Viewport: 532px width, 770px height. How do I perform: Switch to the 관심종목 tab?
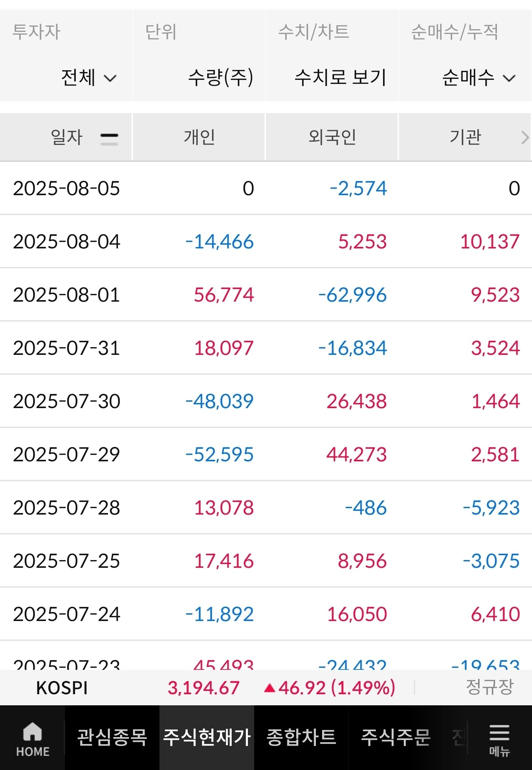click(x=112, y=737)
